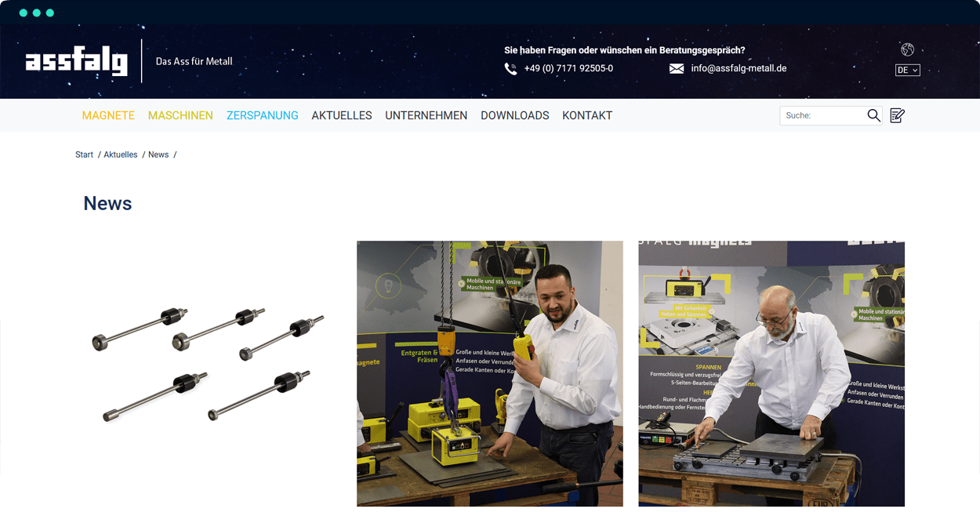Open the news photo with yellow lifting magnet
This screenshot has width=980, height=523.
click(x=490, y=373)
